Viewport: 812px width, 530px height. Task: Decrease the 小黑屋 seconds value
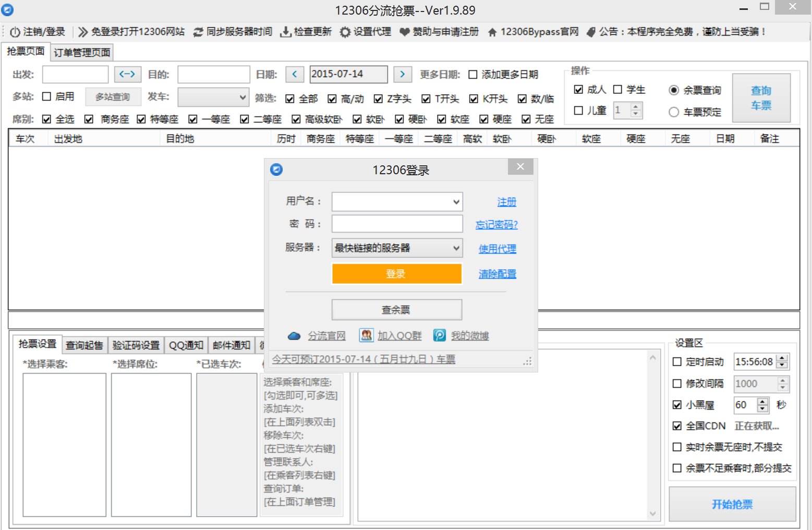coord(763,409)
